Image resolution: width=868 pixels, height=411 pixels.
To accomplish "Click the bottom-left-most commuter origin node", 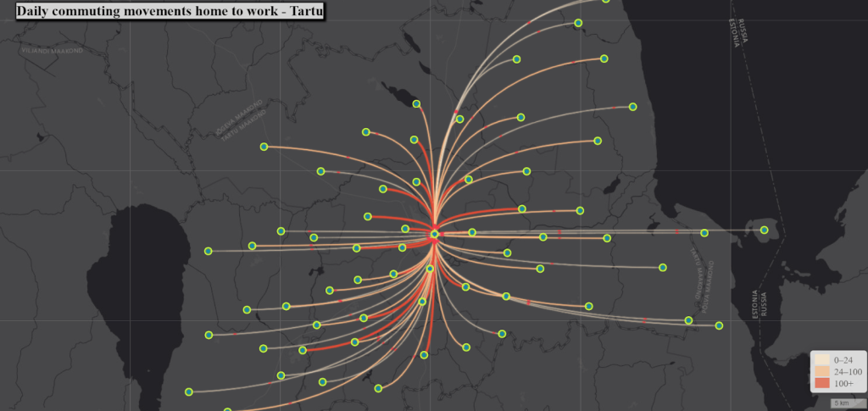I will [189, 392].
